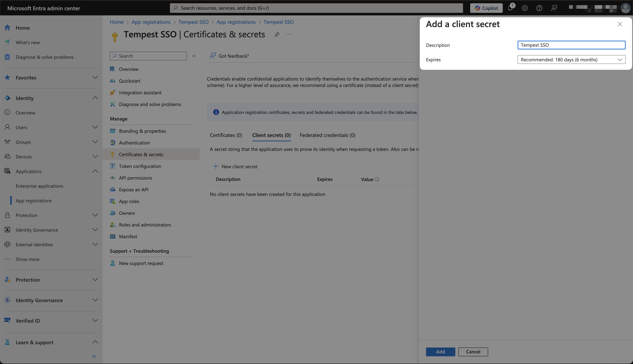Open the notifications bell icon
This screenshot has height=364, width=633.
pyautogui.click(x=510, y=8)
